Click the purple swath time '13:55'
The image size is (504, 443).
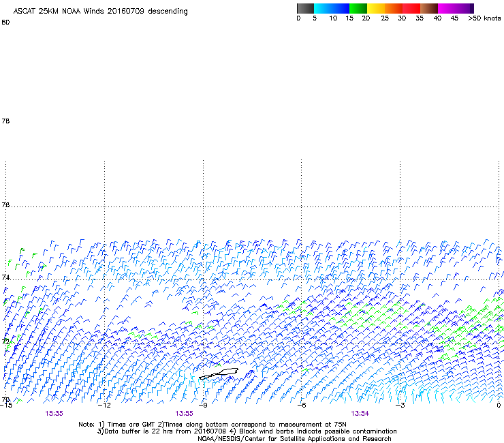point(184,414)
